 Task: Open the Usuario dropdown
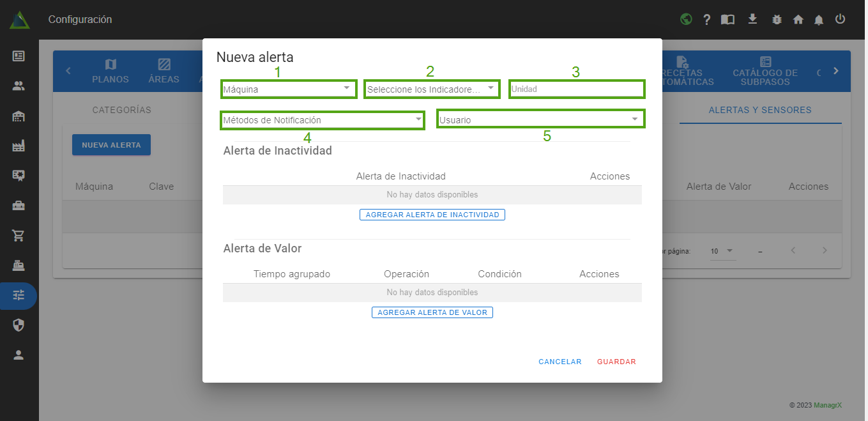540,120
